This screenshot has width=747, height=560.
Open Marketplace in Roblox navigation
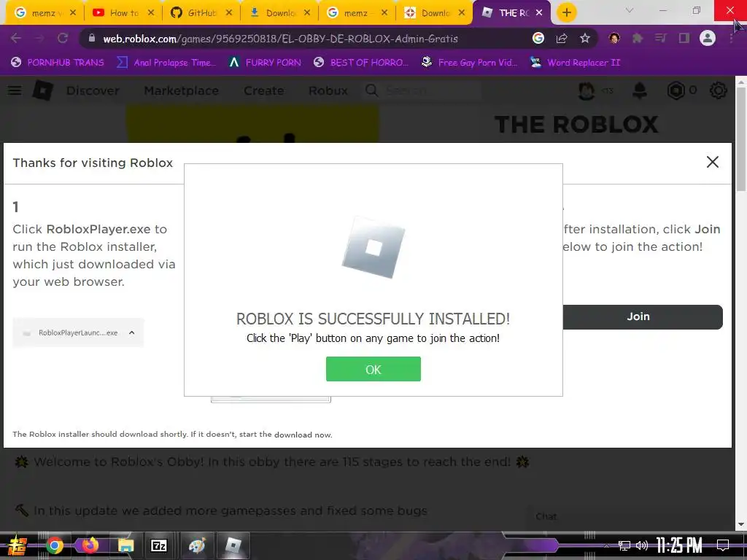pos(182,90)
